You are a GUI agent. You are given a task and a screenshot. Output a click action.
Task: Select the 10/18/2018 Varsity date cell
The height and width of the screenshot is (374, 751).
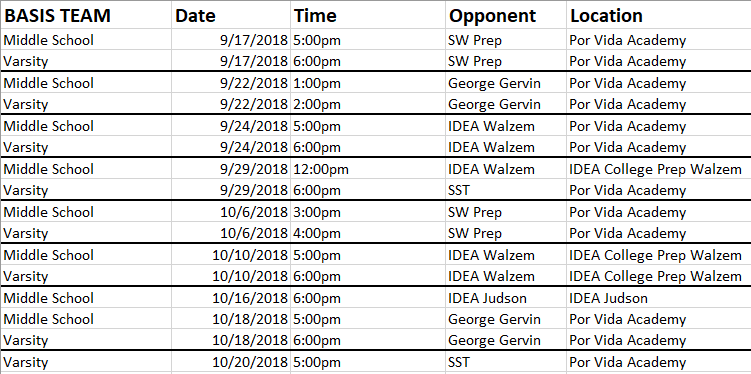coord(231,340)
